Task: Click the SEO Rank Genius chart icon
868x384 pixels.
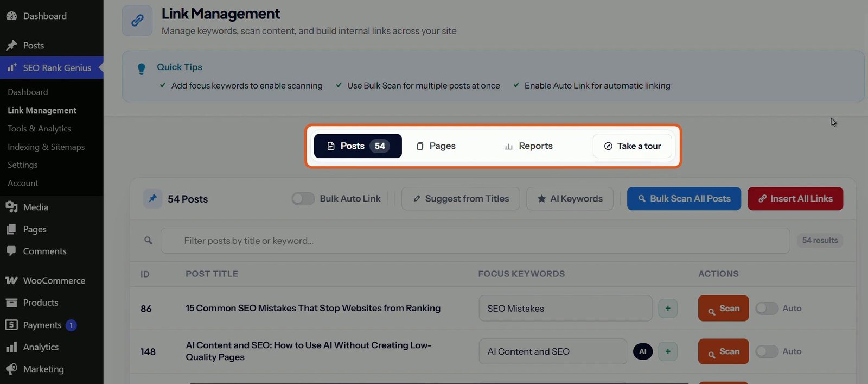Action: tap(11, 68)
